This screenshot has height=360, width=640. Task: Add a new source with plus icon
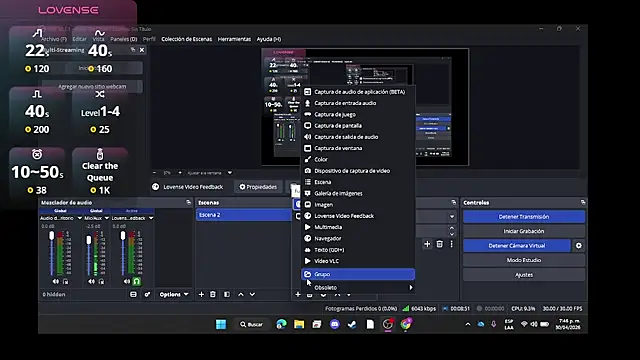pyautogui.click(x=298, y=294)
